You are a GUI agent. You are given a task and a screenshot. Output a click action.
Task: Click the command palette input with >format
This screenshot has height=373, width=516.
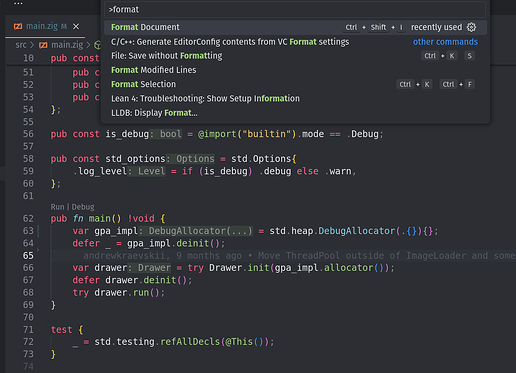(x=295, y=9)
